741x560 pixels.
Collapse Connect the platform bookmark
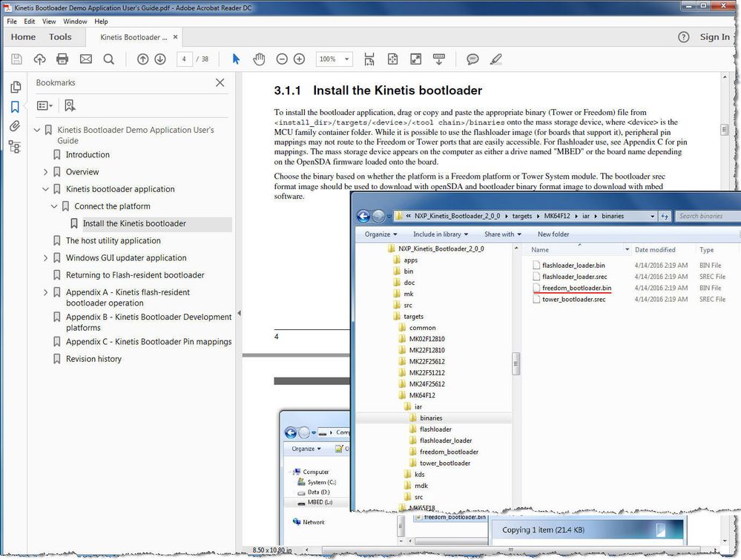pos(54,206)
